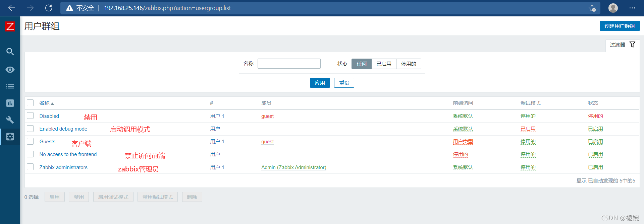This screenshot has height=224, width=644.
Task: Select the 已启用 status filter option
Action: 384,64
